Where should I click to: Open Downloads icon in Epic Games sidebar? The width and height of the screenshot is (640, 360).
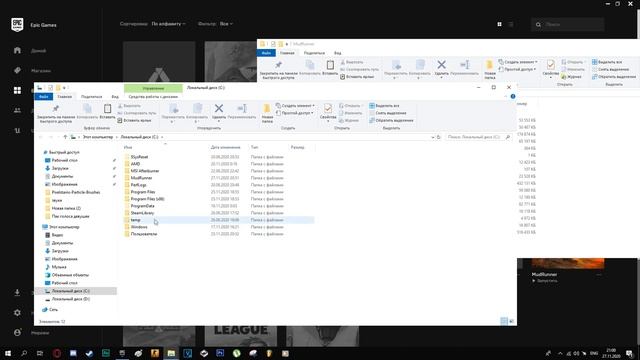pyautogui.click(x=17, y=293)
